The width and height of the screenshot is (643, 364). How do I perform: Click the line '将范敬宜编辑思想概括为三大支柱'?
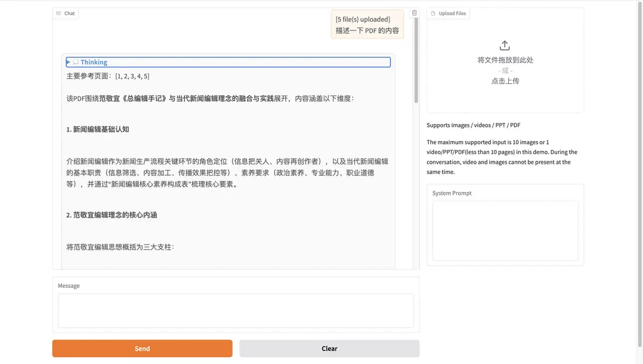120,247
